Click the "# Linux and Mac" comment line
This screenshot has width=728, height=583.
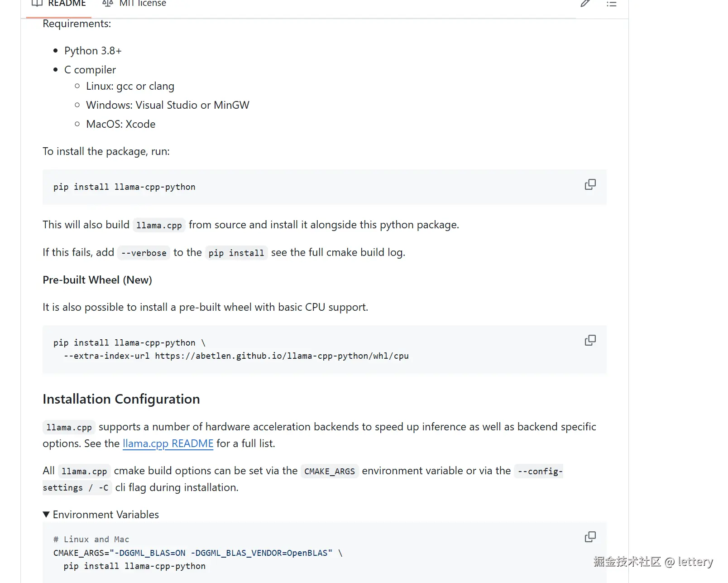91,540
